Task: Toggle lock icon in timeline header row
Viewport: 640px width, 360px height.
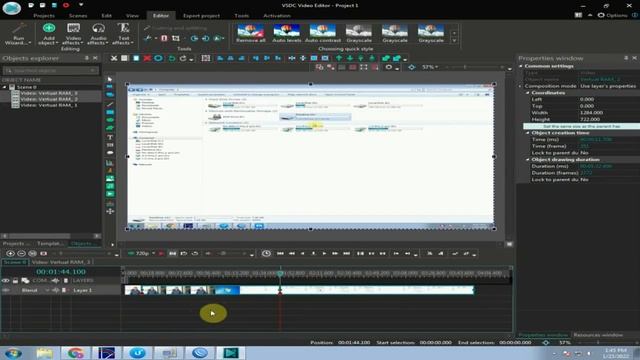Action: [x=16, y=281]
